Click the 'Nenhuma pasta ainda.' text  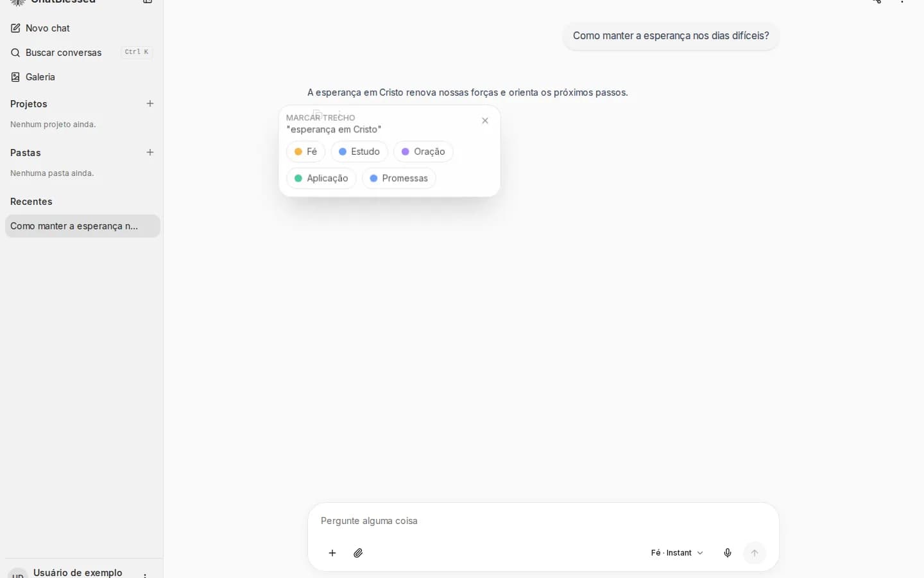point(52,173)
